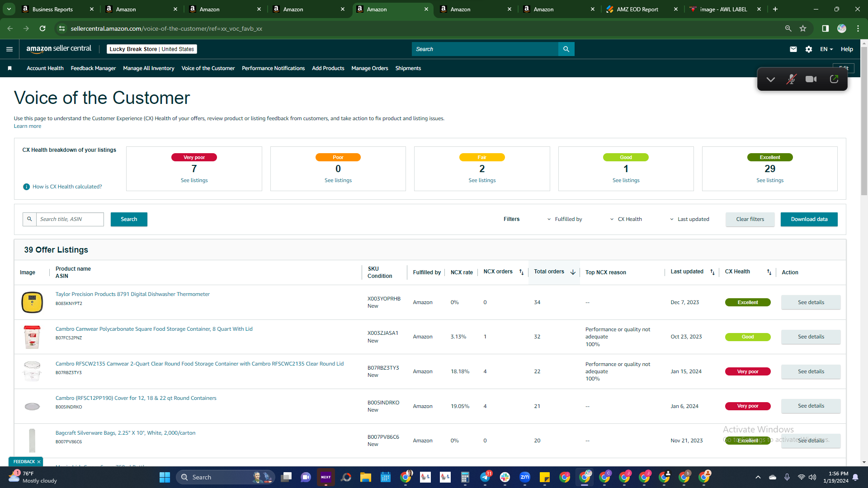Open a new browser tab with the plus icon
The height and width of the screenshot is (488, 868).
tap(775, 9)
